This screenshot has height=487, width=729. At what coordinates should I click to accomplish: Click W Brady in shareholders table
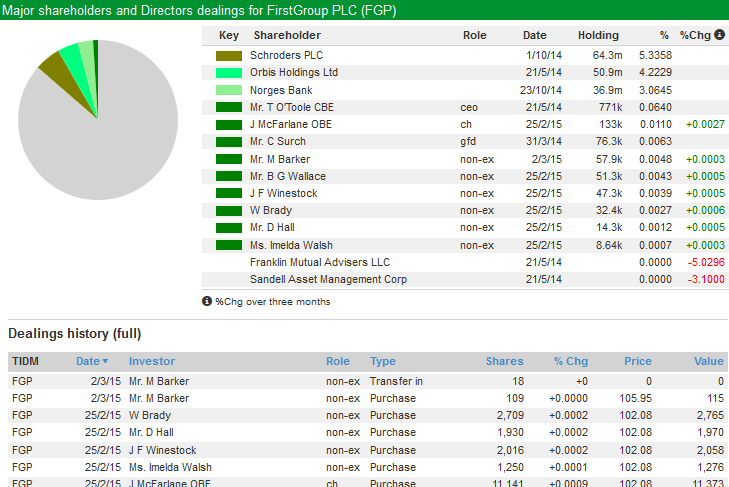(x=271, y=210)
